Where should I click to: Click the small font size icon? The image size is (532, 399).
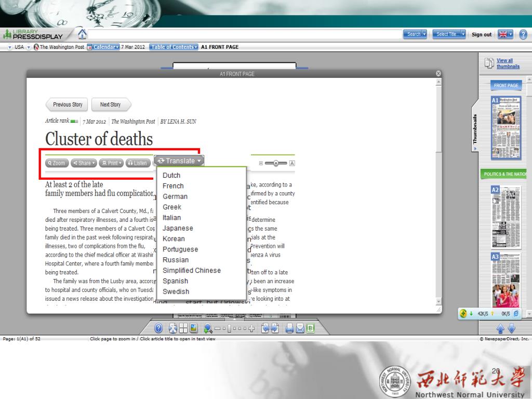[x=261, y=163]
